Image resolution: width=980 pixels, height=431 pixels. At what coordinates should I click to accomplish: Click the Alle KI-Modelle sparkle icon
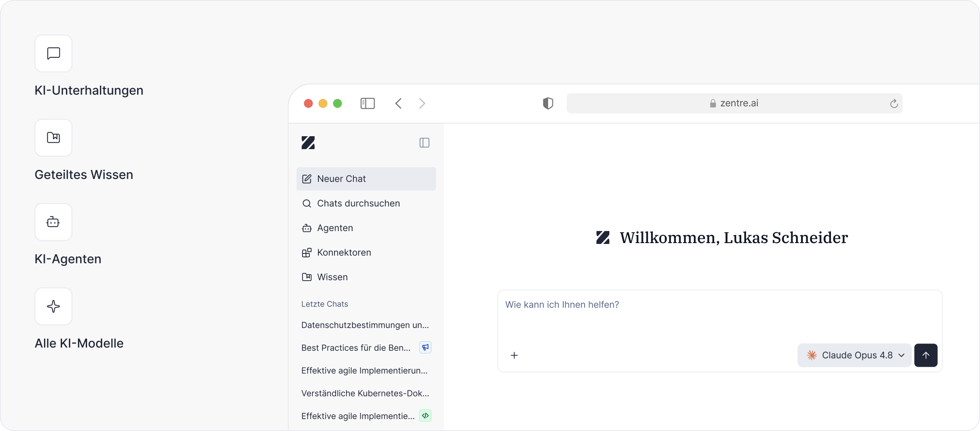point(53,306)
